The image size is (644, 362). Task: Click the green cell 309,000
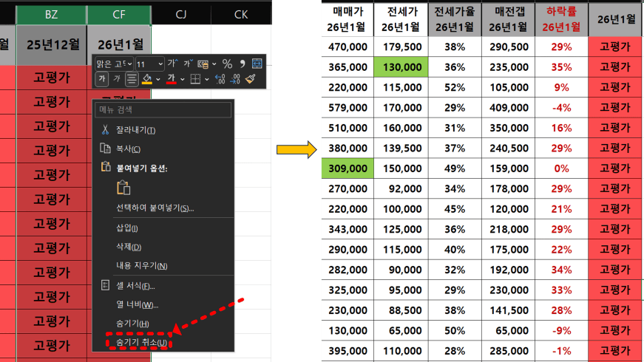point(348,168)
